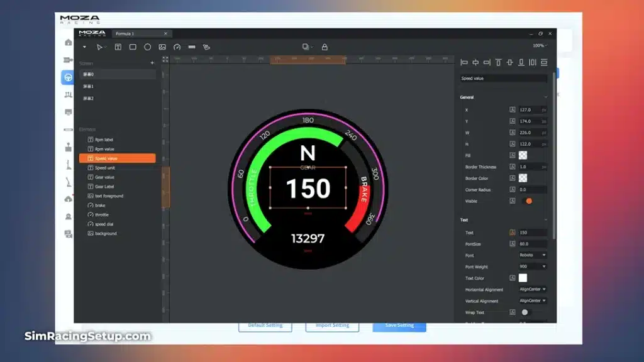Open the Font dropdown showing Roboto

coord(533,255)
